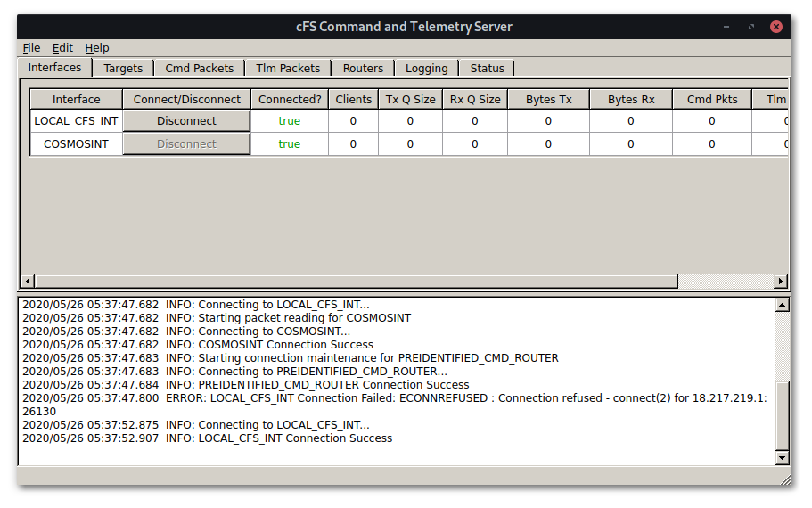
Task: Close the cFS server window
Action: pyautogui.click(x=775, y=27)
